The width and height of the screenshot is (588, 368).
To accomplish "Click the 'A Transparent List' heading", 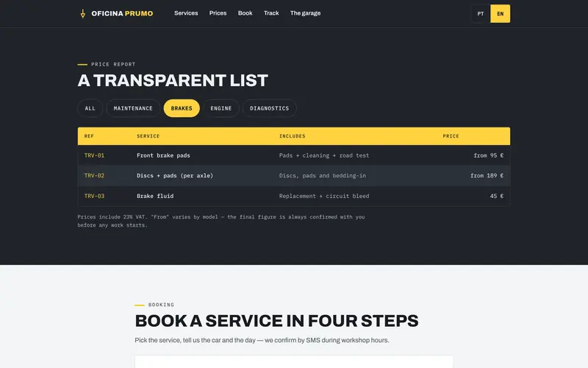I will [173, 81].
